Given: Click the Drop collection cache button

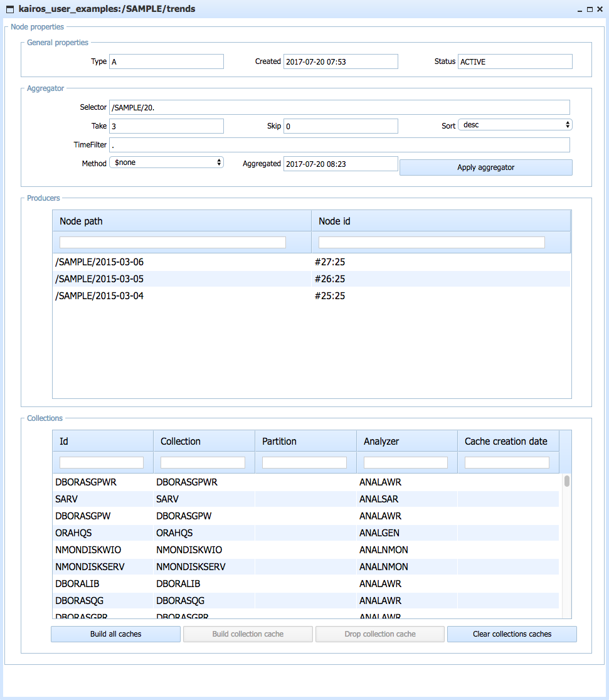Looking at the screenshot, I should pyautogui.click(x=380, y=634).
